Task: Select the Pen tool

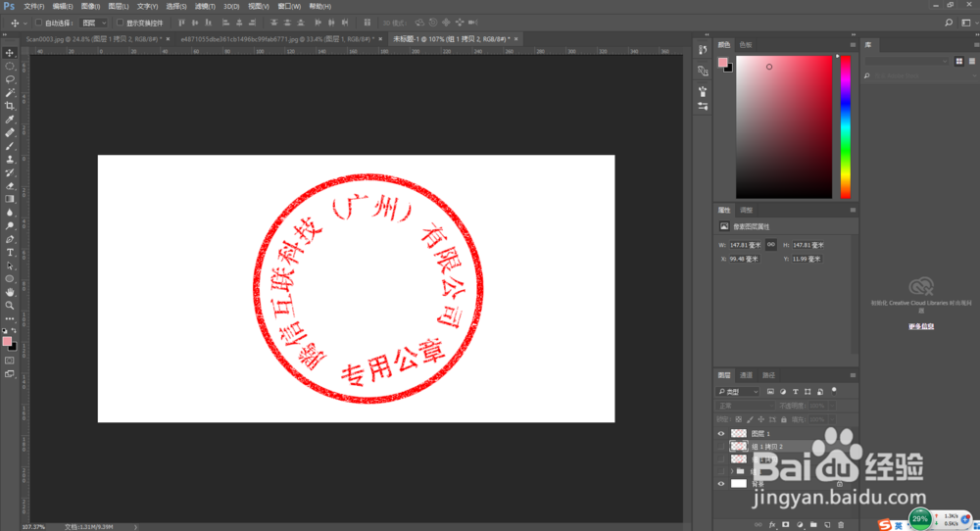Action: pyautogui.click(x=10, y=239)
